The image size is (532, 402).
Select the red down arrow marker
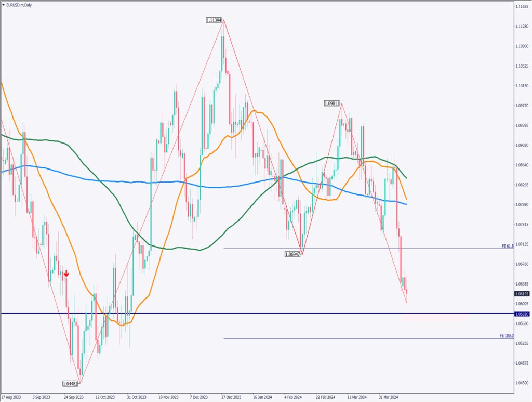[x=66, y=273]
